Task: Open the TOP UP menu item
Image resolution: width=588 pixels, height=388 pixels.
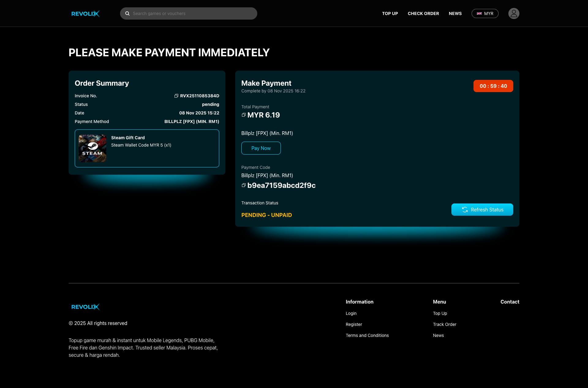Action: click(x=390, y=13)
